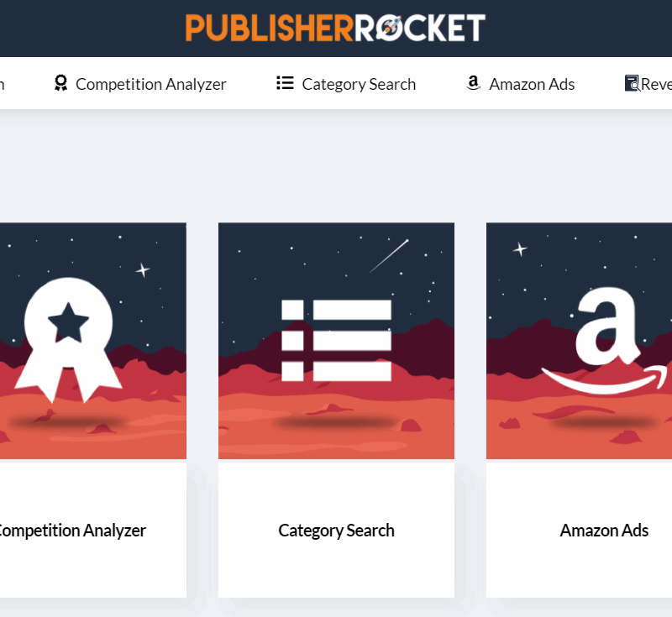Click the ribbon award icon in navigation bar
The width and height of the screenshot is (672, 617).
60,83
